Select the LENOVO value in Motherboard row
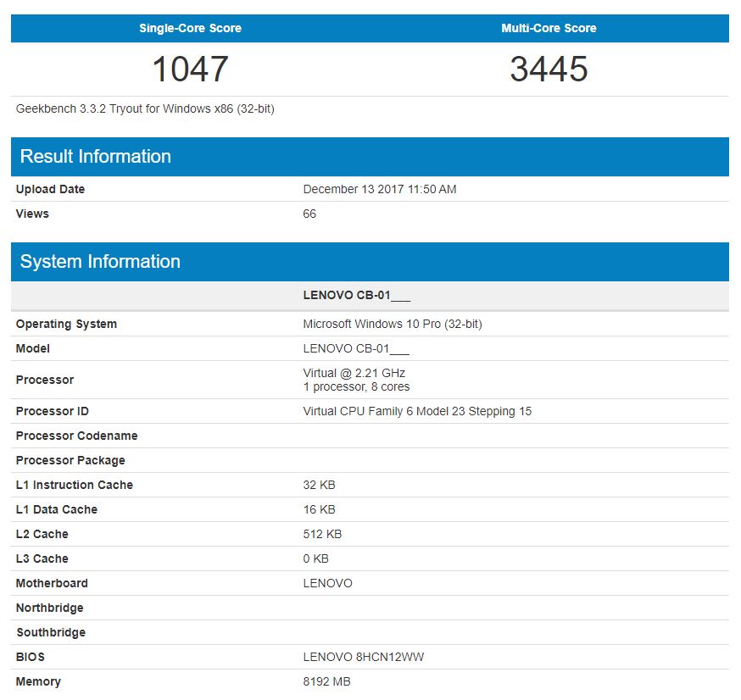The height and width of the screenshot is (700, 741). (327, 583)
